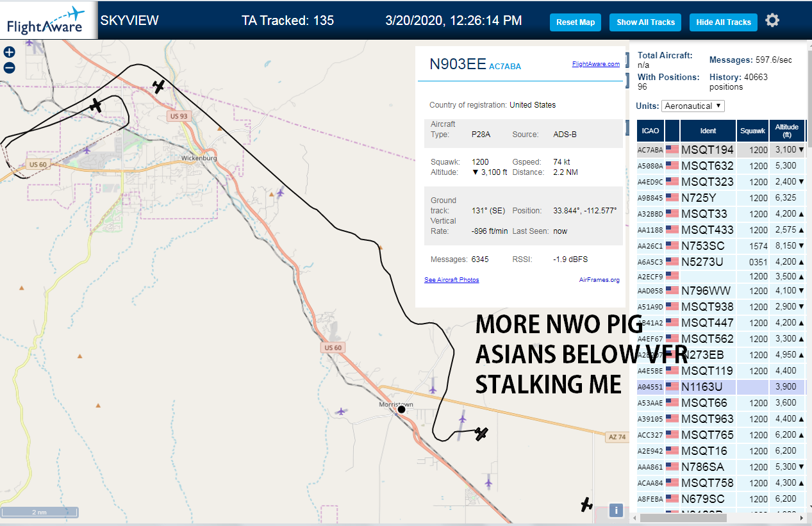This screenshot has height=526, width=812.
Task: Select MSQT119 aircraft row
Action: click(x=721, y=371)
